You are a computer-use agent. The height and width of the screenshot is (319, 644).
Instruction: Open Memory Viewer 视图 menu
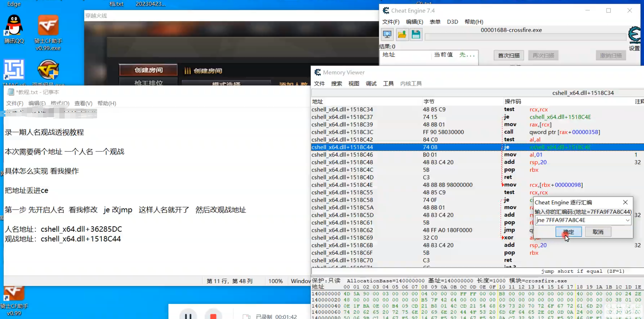click(354, 84)
